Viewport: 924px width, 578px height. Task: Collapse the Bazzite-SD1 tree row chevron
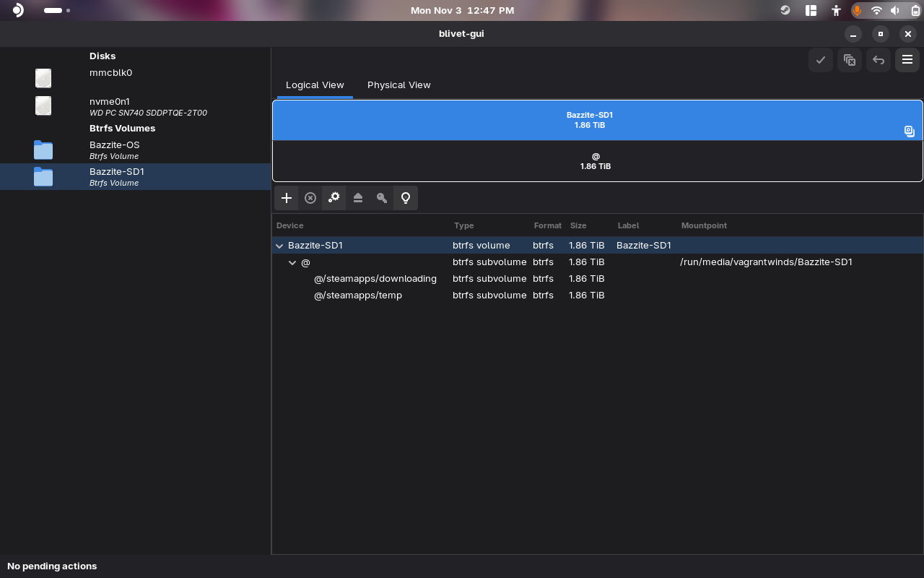pos(279,246)
